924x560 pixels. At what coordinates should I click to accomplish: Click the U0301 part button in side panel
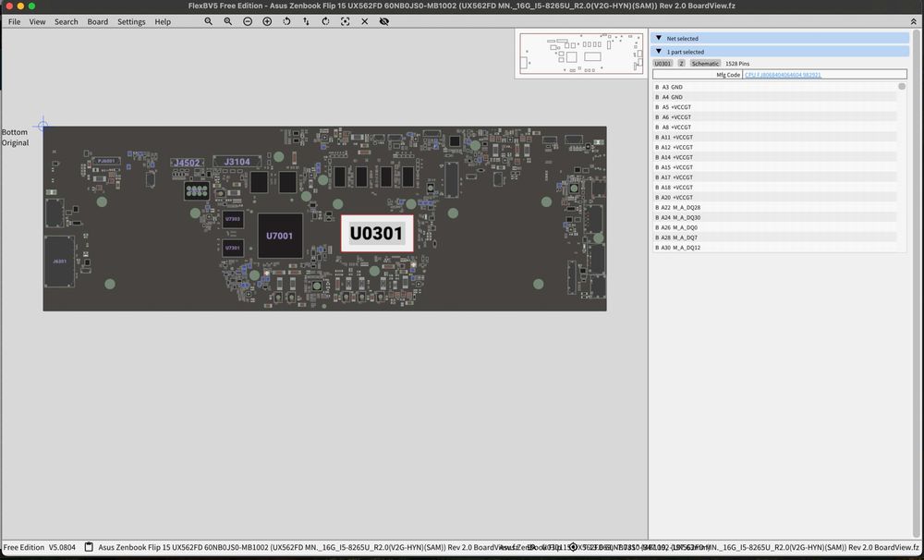click(x=663, y=63)
